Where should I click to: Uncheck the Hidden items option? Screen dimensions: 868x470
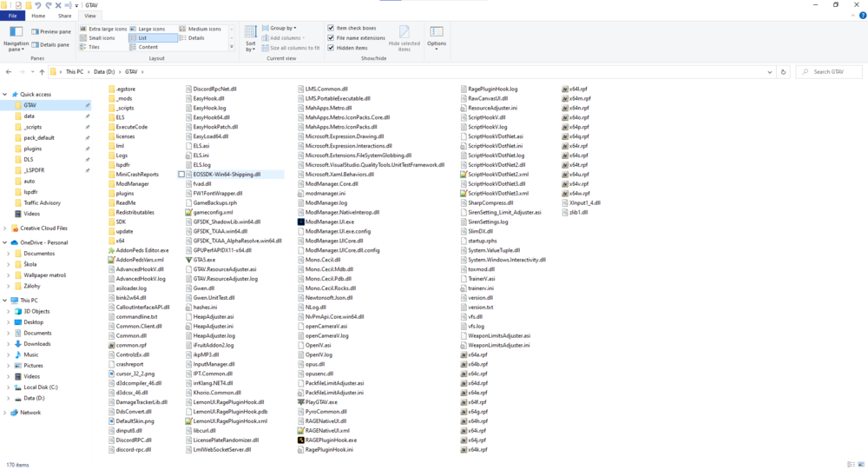click(331, 48)
